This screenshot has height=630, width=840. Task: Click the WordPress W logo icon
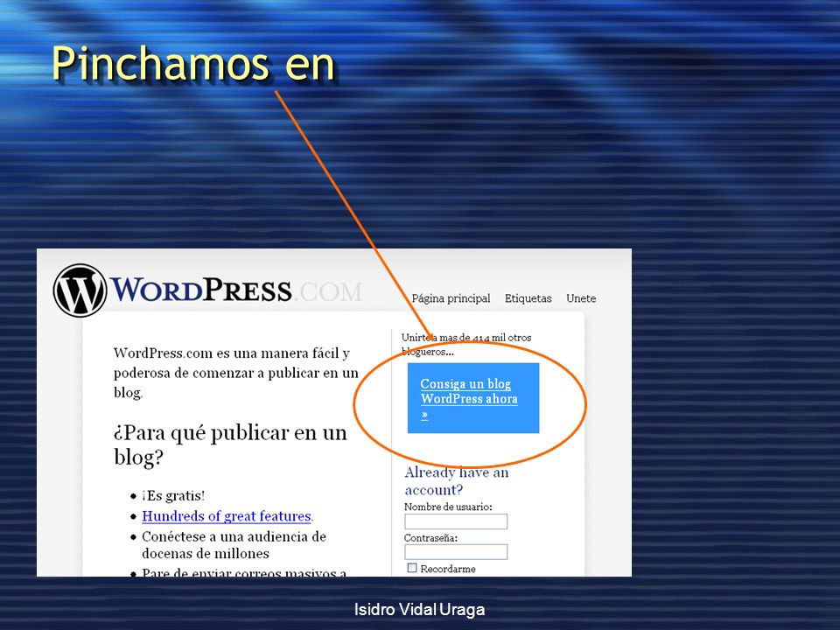tap(80, 290)
